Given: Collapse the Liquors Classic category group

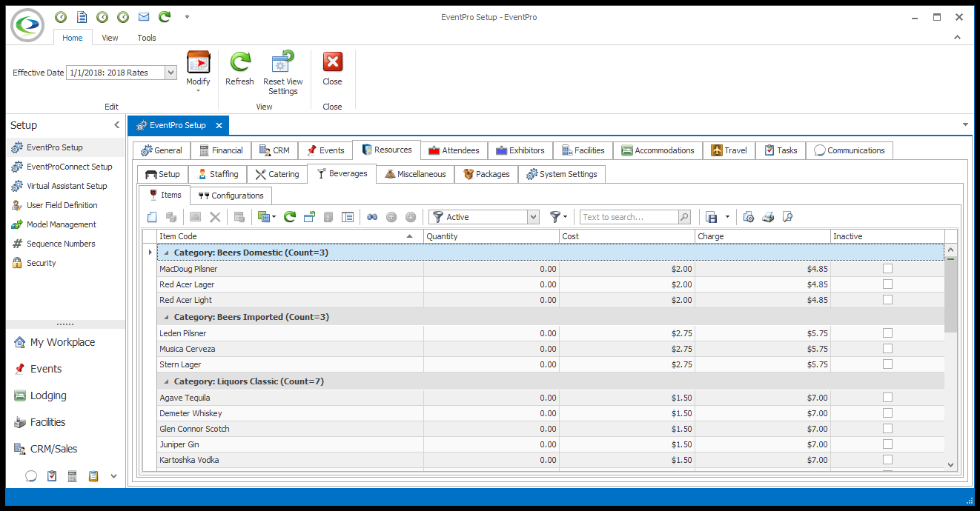Looking at the screenshot, I should click(166, 381).
